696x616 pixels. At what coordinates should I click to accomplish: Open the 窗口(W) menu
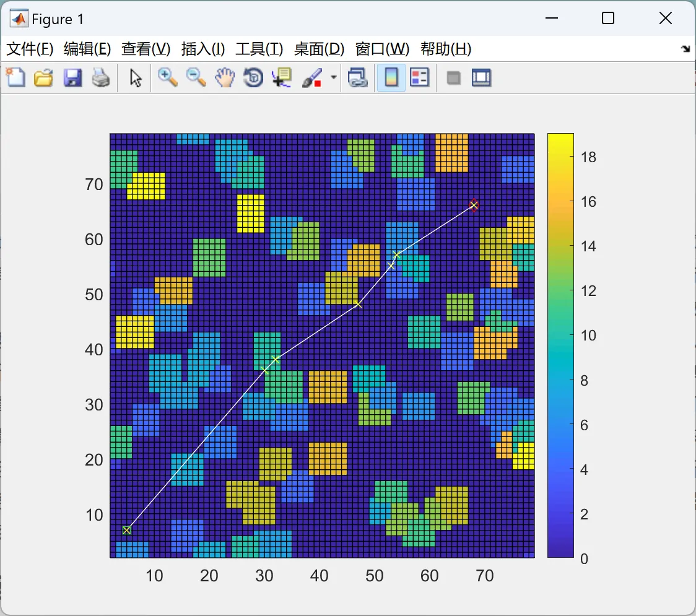382,49
